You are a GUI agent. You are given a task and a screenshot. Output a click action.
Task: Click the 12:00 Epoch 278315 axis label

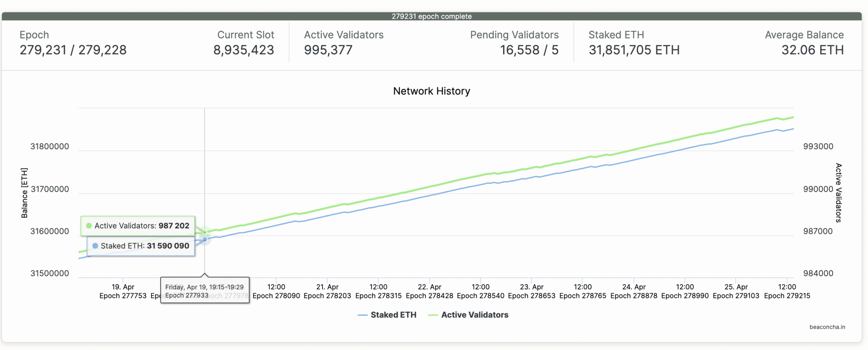pos(378,292)
